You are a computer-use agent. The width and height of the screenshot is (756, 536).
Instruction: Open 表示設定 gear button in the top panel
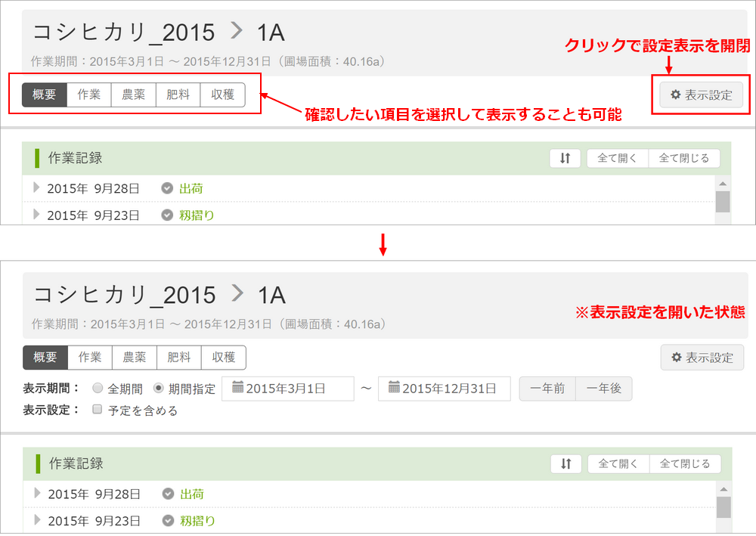[x=701, y=95]
